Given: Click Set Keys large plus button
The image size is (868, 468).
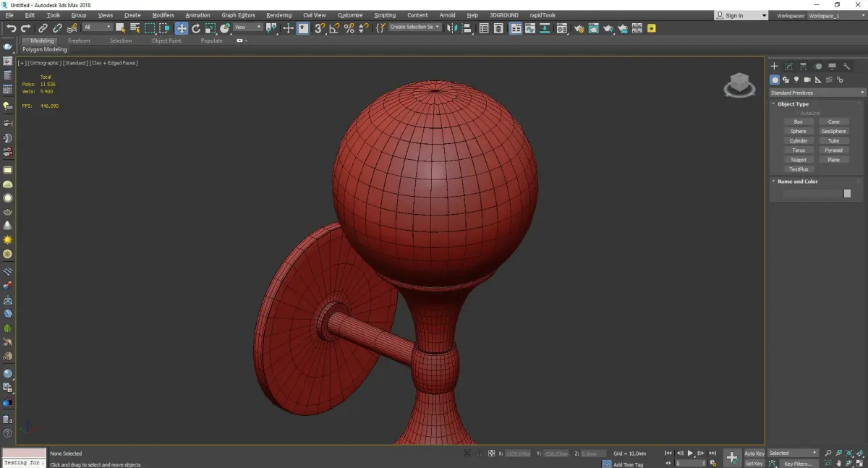Looking at the screenshot, I should tap(732, 458).
